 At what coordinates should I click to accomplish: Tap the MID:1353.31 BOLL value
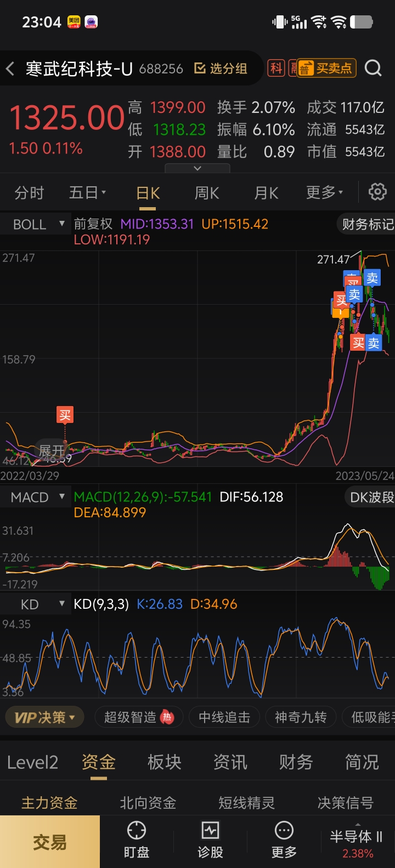pos(157,224)
